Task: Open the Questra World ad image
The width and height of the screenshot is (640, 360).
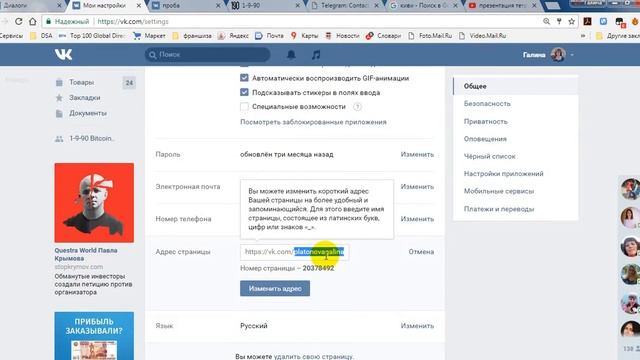Action: point(94,203)
